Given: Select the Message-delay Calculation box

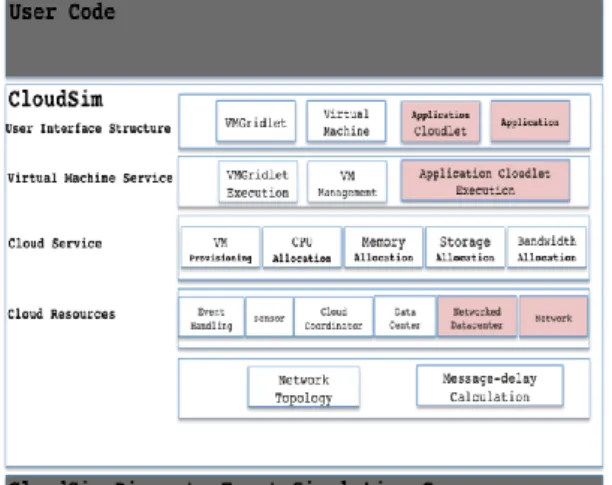Looking at the screenshot, I should click(490, 387).
